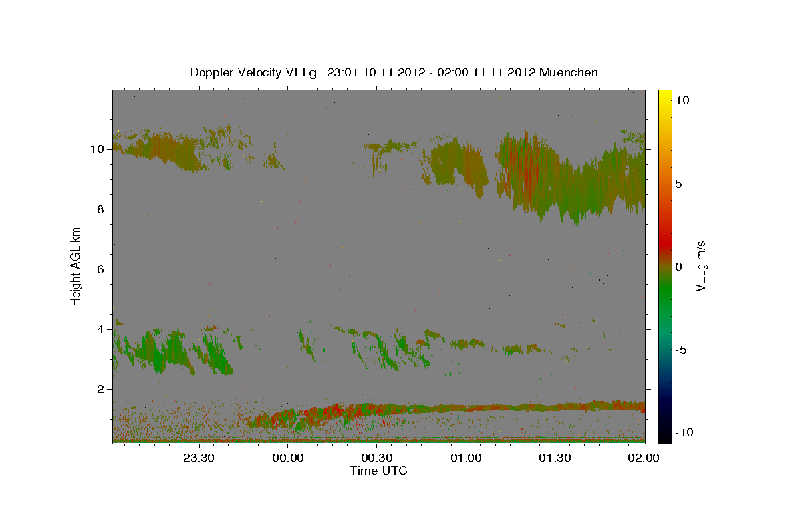The image size is (798, 532).
Task: Click the height tick label 6
Action: 102,269
